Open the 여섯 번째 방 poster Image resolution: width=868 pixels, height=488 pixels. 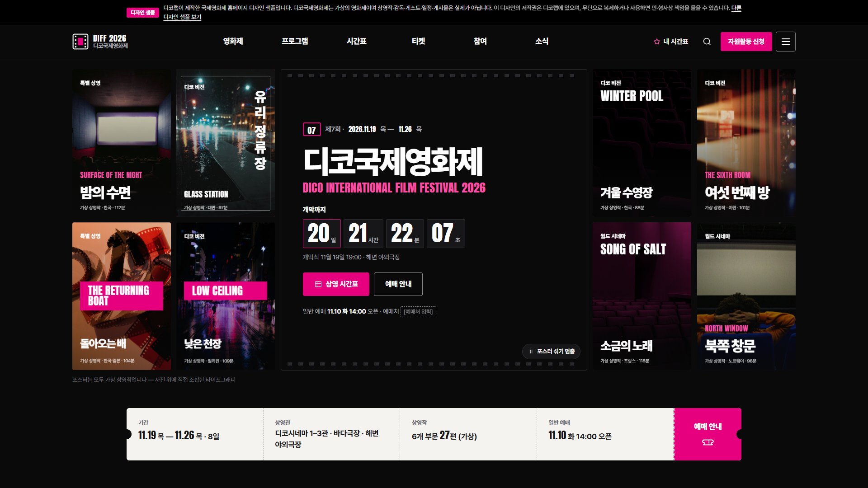[x=746, y=143]
